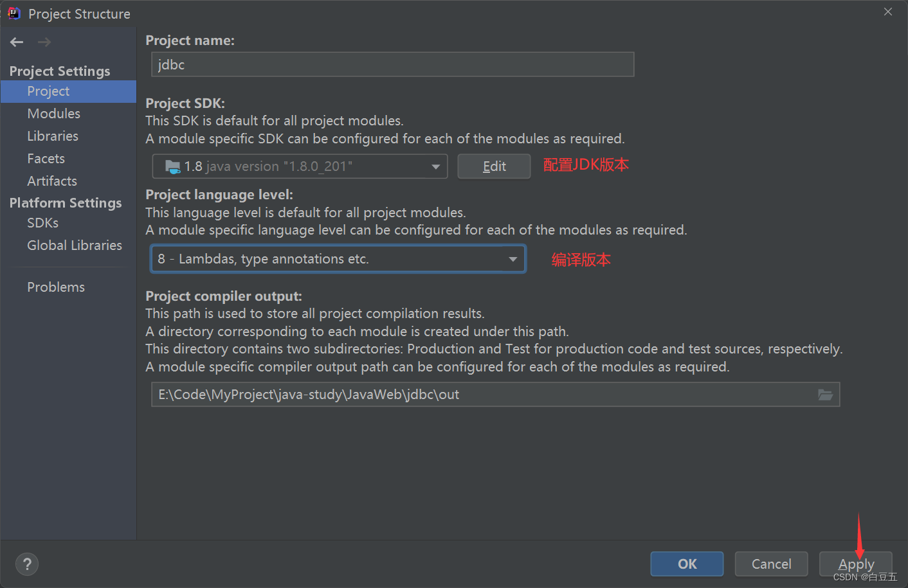The image size is (908, 588).
Task: Click the JDK folder icon in SDK combo
Action: coord(173,166)
